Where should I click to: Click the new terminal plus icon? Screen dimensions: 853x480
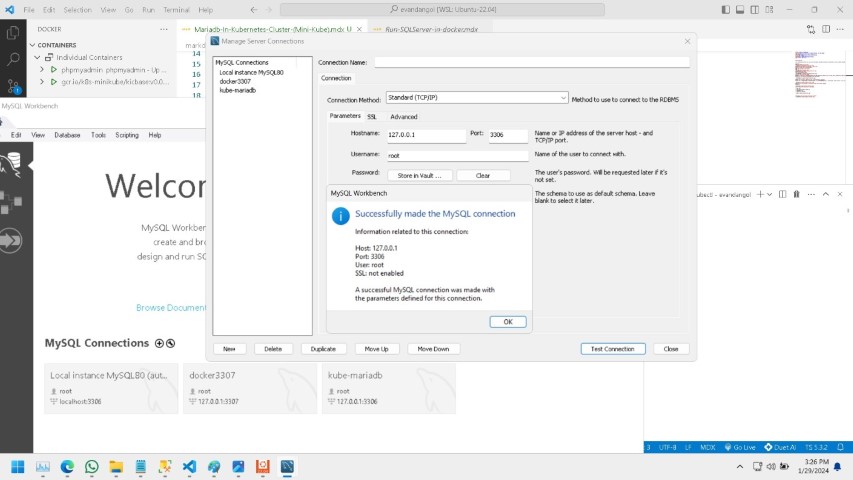[x=760, y=194]
